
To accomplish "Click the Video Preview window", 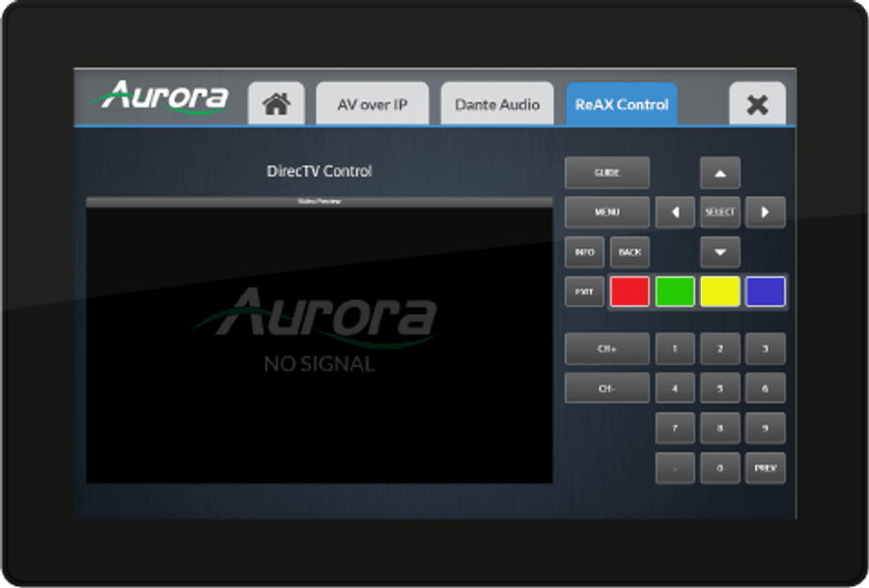I will pyautogui.click(x=320, y=340).
